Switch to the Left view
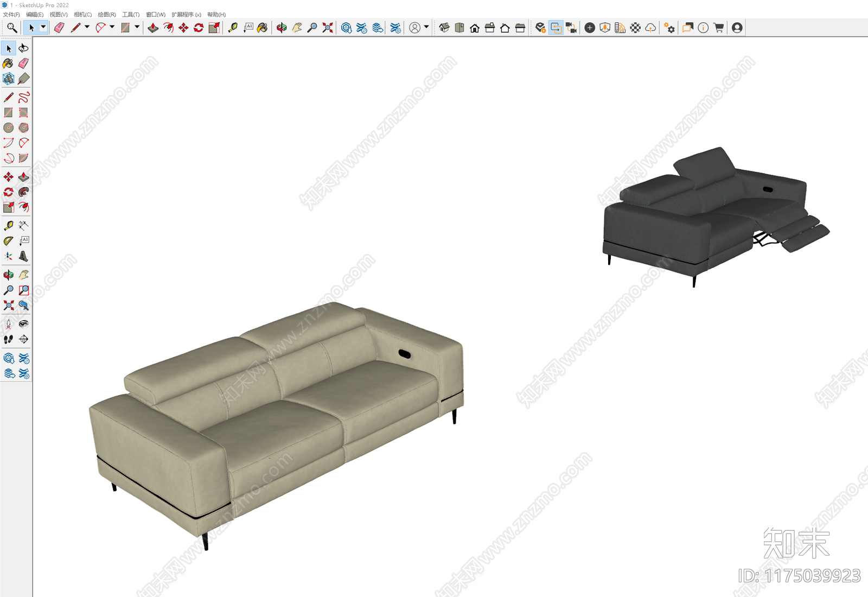Viewport: 868px width, 597px height. click(x=520, y=28)
